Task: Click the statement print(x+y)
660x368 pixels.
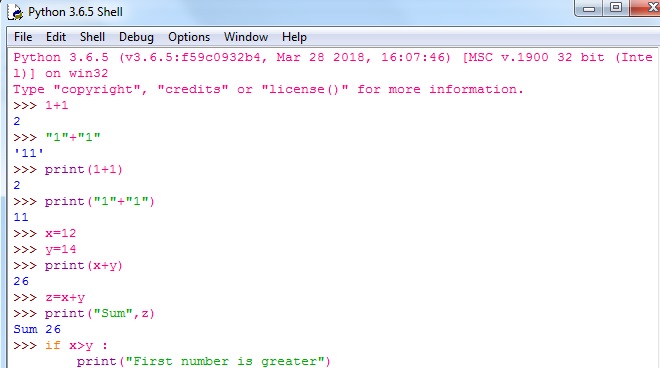Action: point(84,265)
